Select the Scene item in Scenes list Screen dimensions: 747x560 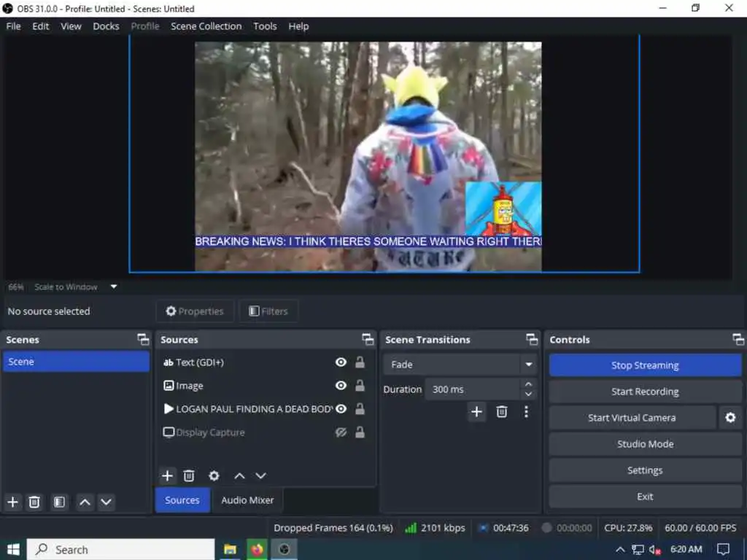76,362
